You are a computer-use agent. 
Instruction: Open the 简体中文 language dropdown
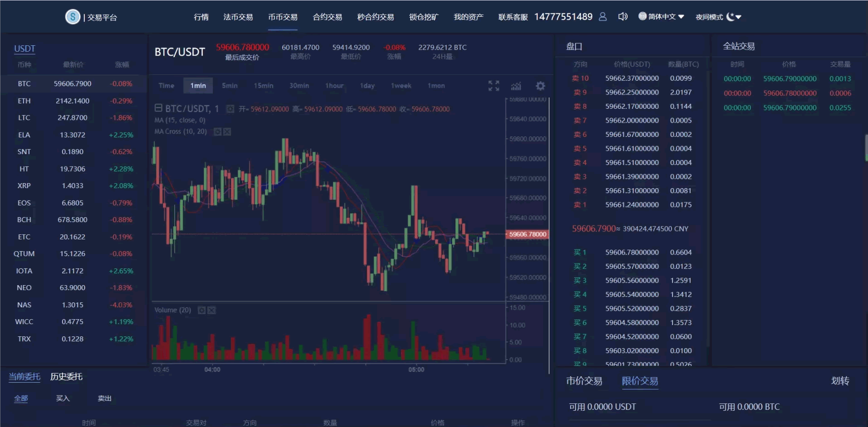coord(661,17)
